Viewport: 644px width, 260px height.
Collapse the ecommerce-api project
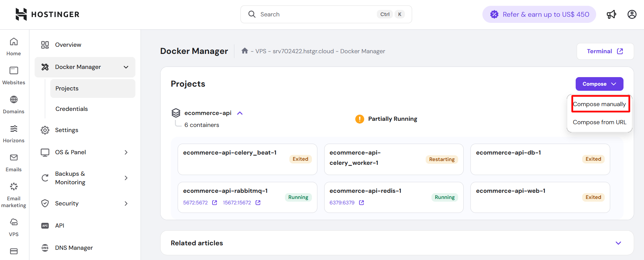(240, 113)
